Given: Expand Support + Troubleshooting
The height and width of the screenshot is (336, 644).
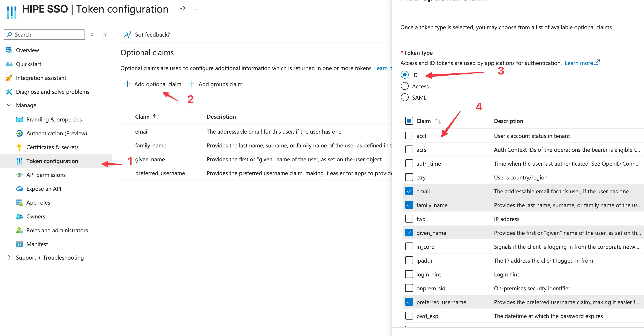Looking at the screenshot, I should tap(9, 258).
